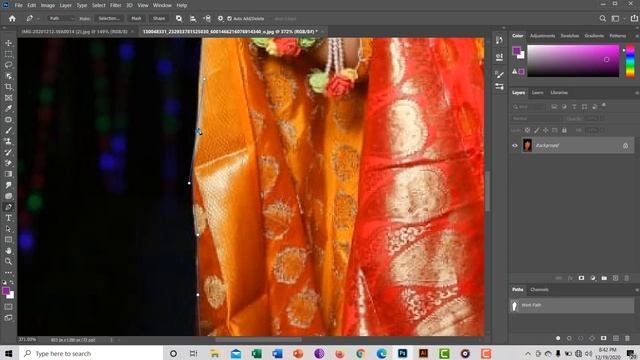
Task: Switch to the Libraries tab
Action: coord(559,93)
